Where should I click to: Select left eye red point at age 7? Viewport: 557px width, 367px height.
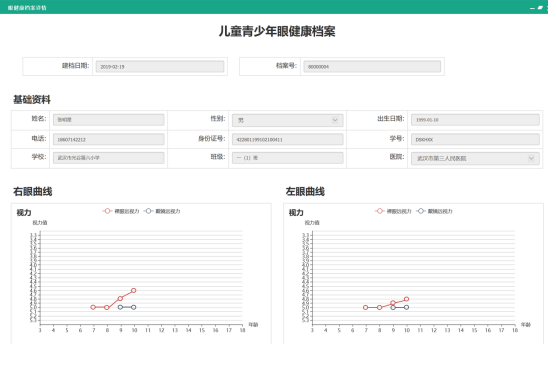pos(366,307)
